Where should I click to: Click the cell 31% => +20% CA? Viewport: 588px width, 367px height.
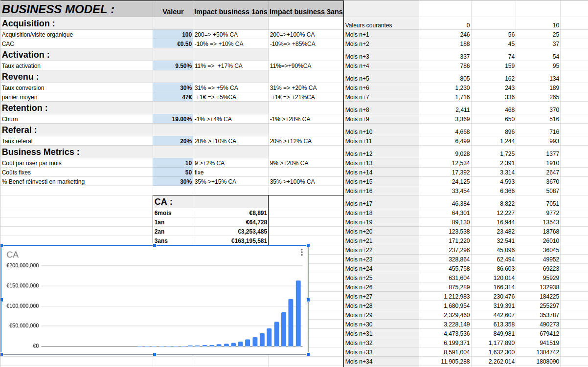pyautogui.click(x=306, y=88)
